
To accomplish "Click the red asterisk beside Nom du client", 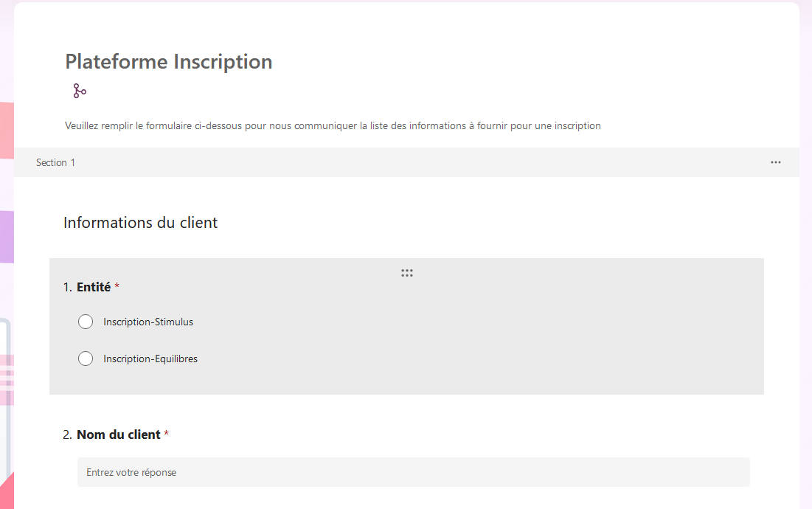I will coord(167,434).
